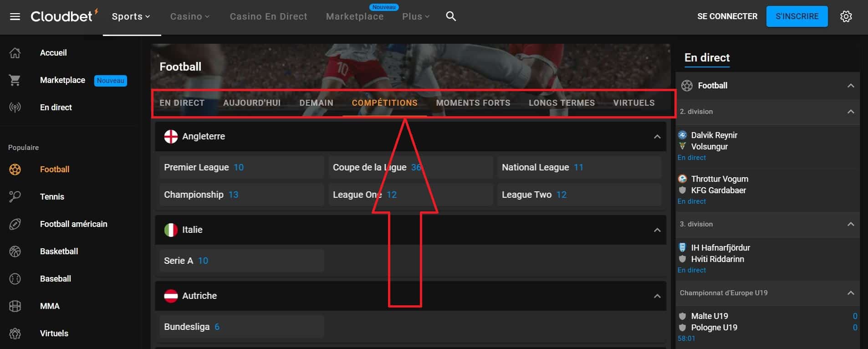
Task: Open Premier League competition
Action: click(x=242, y=167)
